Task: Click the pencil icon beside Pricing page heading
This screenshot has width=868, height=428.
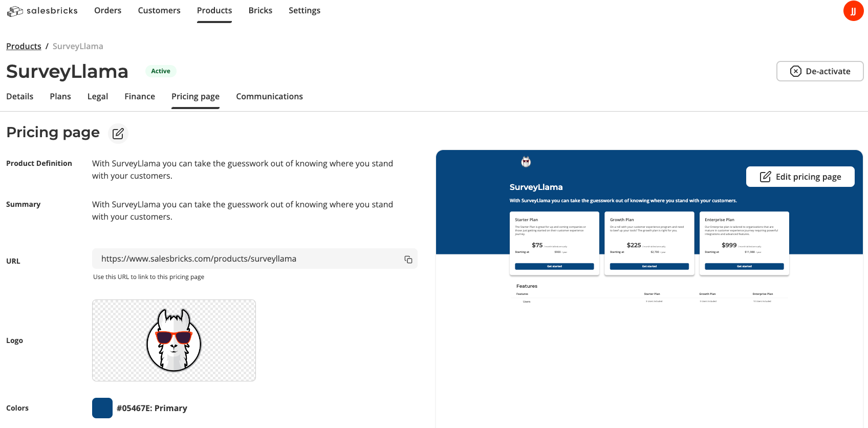Action: point(118,133)
